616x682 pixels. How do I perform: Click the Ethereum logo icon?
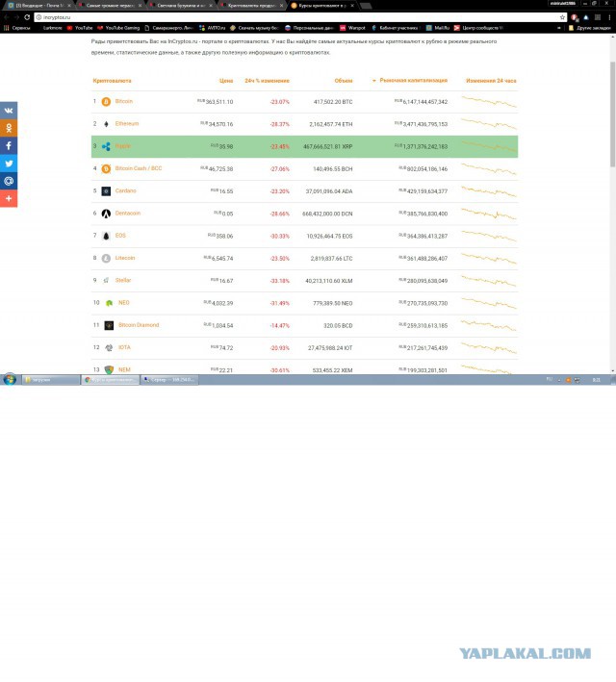click(x=106, y=124)
